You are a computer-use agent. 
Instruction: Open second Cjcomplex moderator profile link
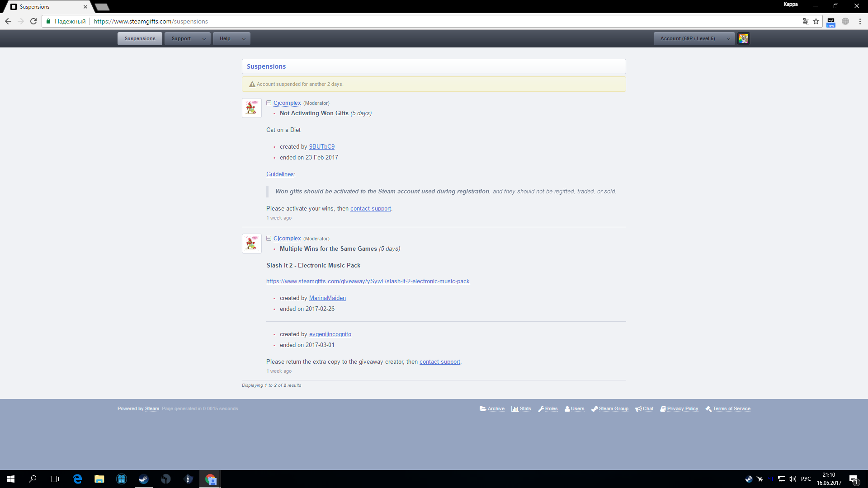click(x=287, y=239)
